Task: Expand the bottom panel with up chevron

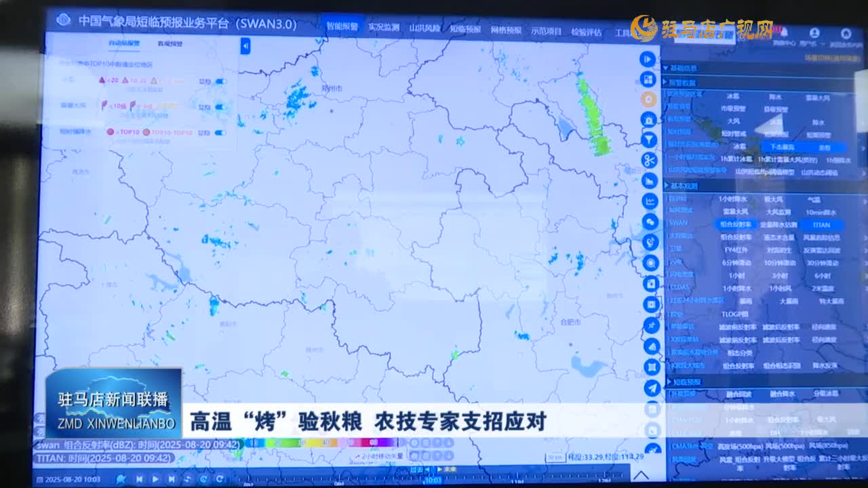Action: [x=640, y=475]
